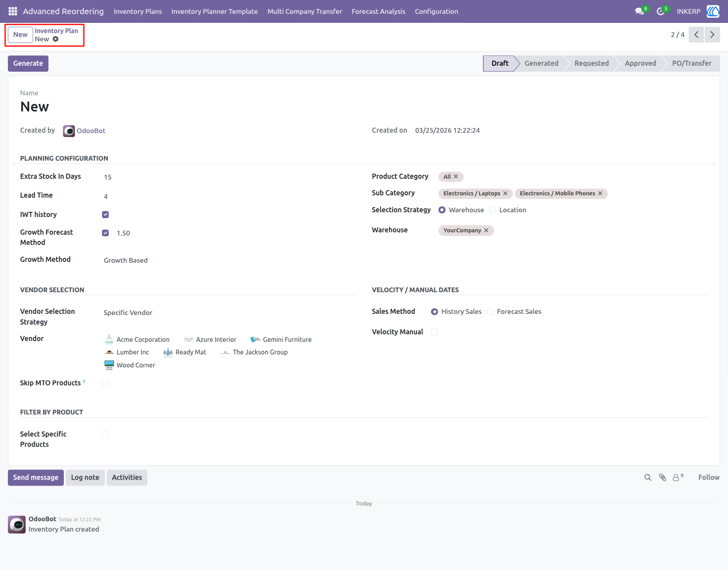Image resolution: width=728 pixels, height=571 pixels.
Task: Select the Location selection strategy
Action: [x=492, y=210]
